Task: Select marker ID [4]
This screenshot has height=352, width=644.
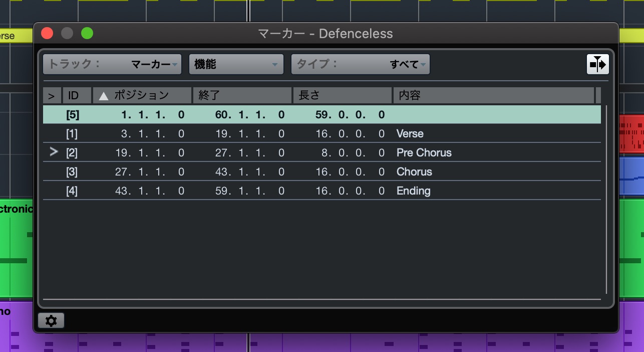Action: [72, 191]
